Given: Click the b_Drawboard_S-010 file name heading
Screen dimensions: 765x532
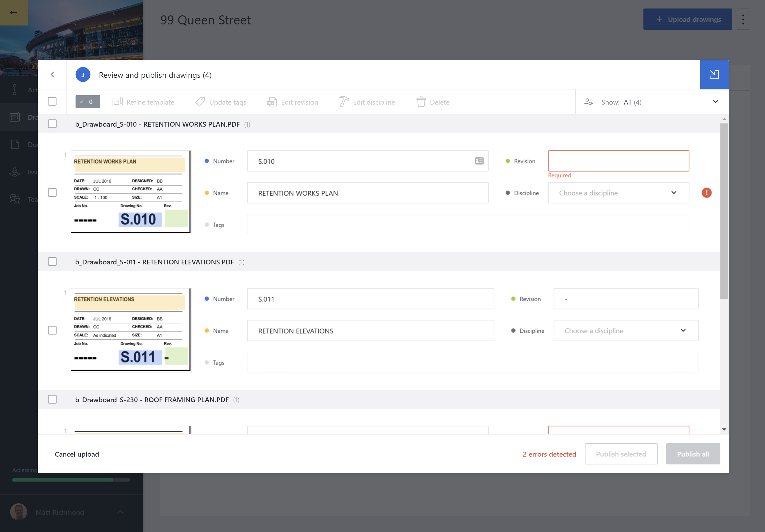Looking at the screenshot, I should coord(157,124).
